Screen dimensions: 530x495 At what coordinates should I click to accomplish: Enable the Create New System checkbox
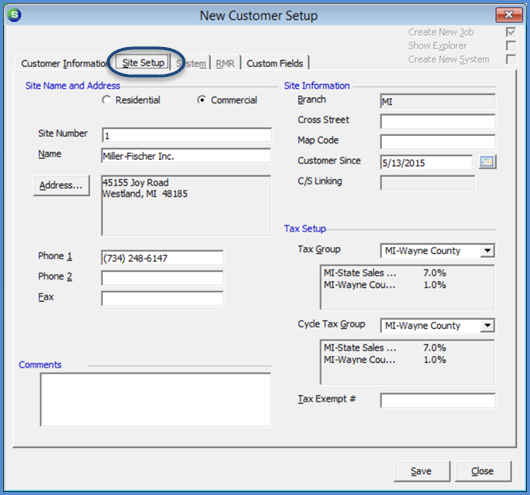tap(510, 59)
